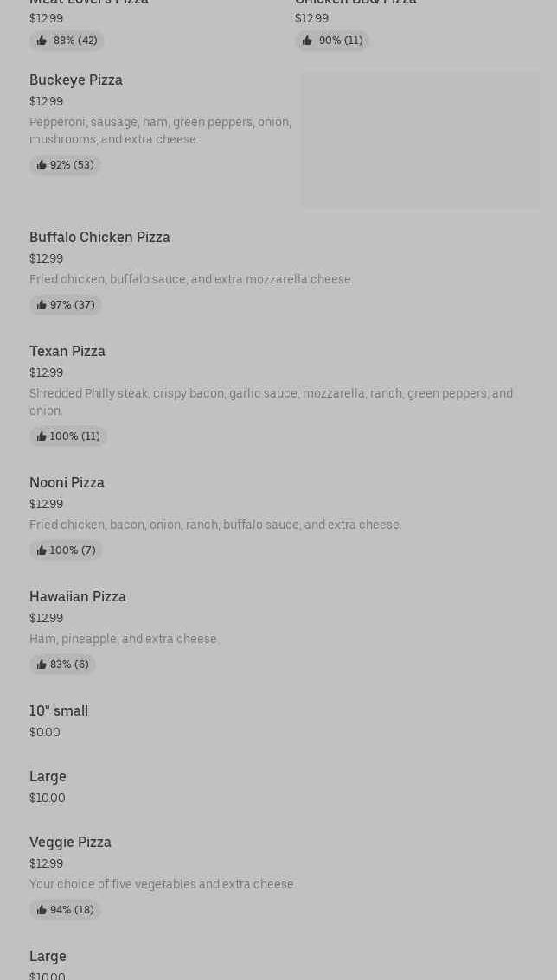The width and height of the screenshot is (557, 980).
Task: Click the Buckeye Pizza image placeholder
Action: 420,139
